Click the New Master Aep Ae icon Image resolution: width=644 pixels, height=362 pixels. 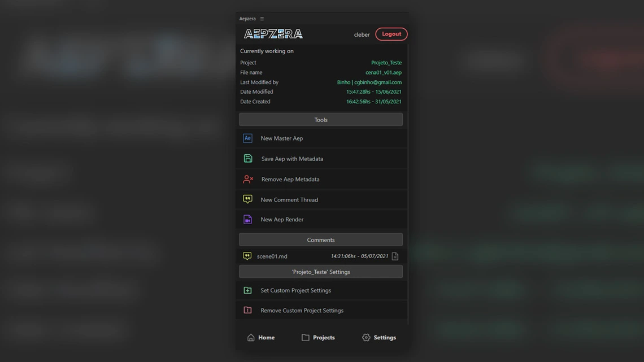[247, 138]
